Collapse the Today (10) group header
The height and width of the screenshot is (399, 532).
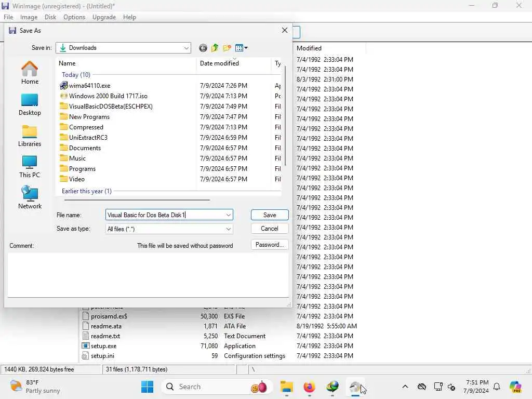click(x=76, y=75)
